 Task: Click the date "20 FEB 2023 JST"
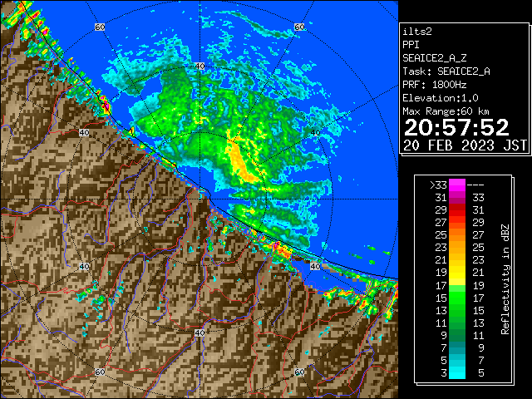coord(465,145)
